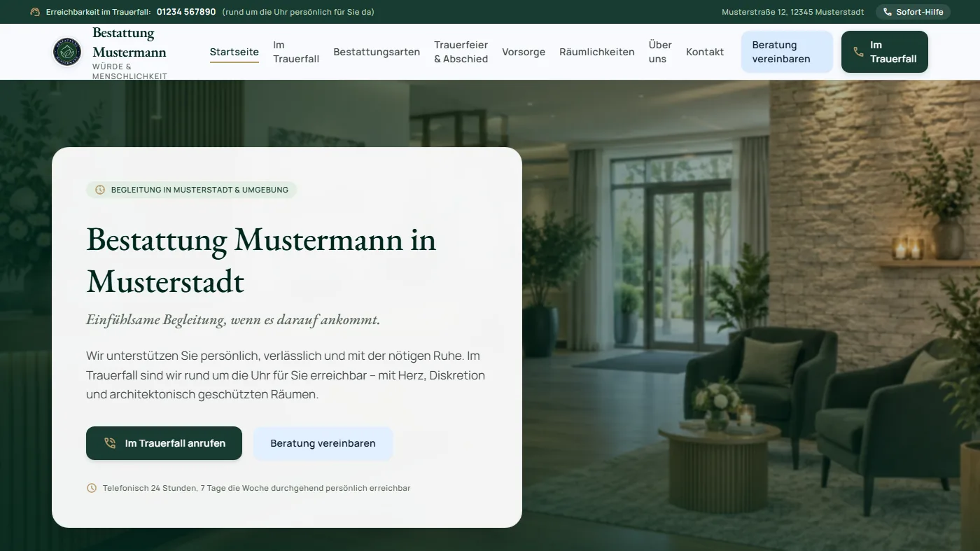Click clock icon in Begleitung in Musterstadt badge
This screenshot has height=551, width=980.
click(100, 190)
